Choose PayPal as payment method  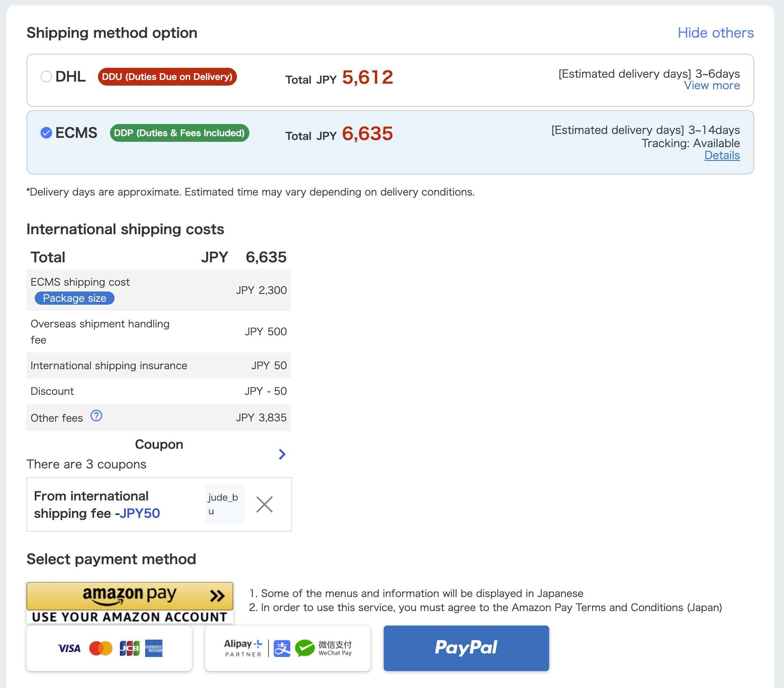click(x=466, y=648)
